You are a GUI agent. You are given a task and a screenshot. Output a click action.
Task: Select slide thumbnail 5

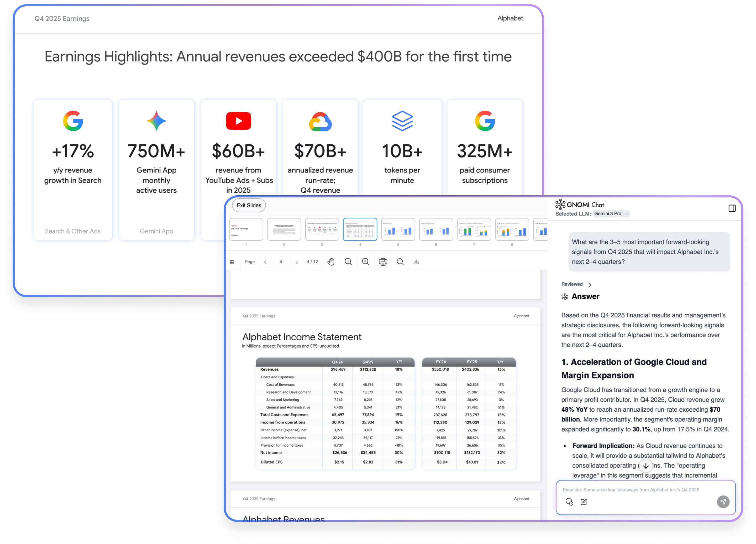pos(398,229)
